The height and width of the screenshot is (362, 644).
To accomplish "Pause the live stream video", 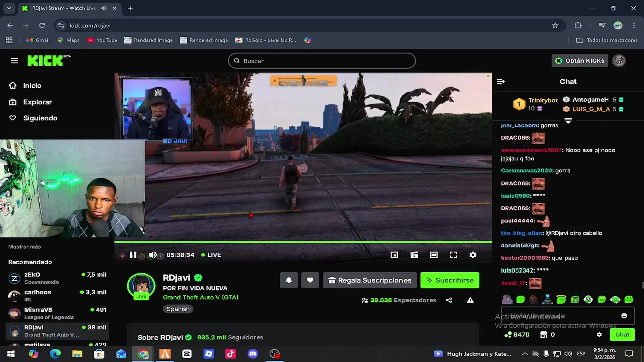I will [133, 255].
